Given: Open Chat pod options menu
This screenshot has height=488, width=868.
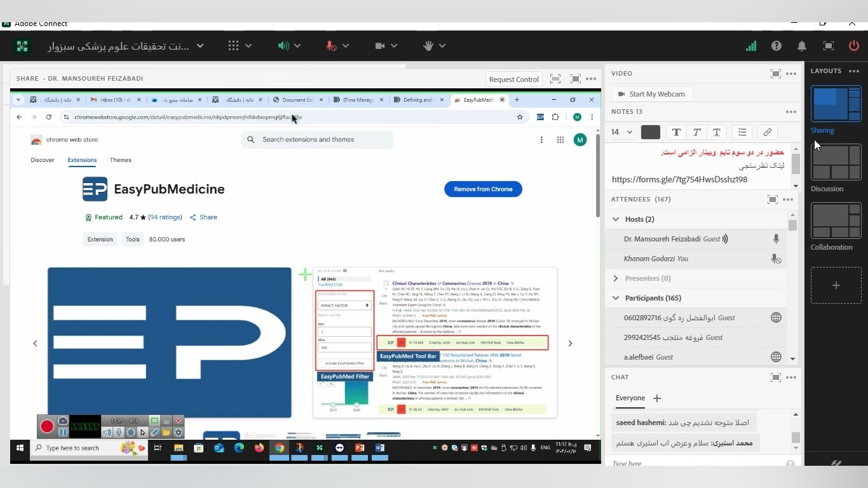Looking at the screenshot, I should click(791, 377).
